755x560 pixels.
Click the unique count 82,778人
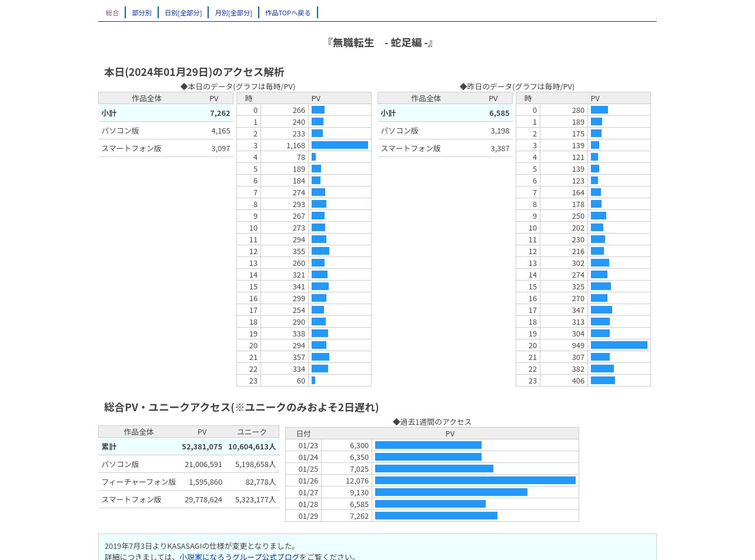[x=260, y=482]
